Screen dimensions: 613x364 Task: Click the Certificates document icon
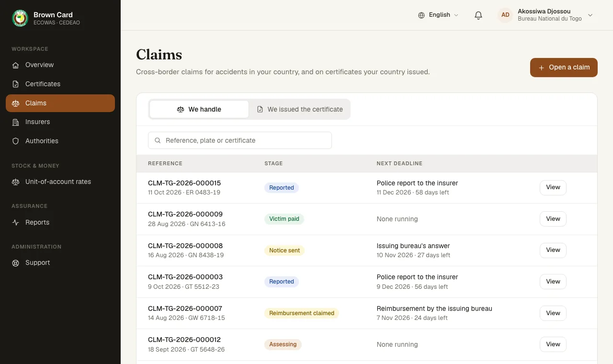coord(16,84)
